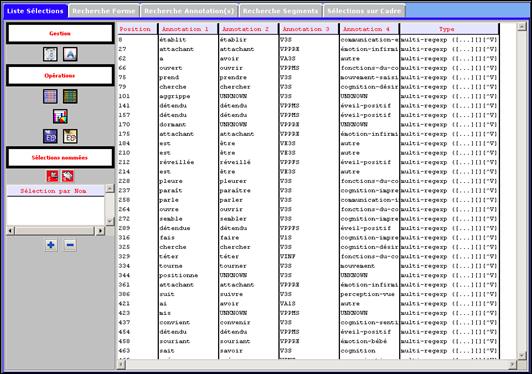Open the green grid table icon under Opérations

pyautogui.click(x=70, y=96)
